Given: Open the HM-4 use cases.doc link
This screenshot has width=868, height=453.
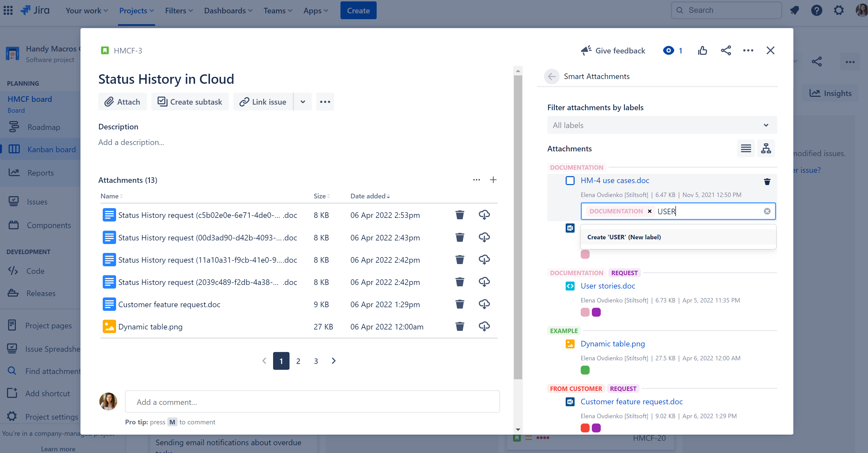Looking at the screenshot, I should [x=615, y=181].
